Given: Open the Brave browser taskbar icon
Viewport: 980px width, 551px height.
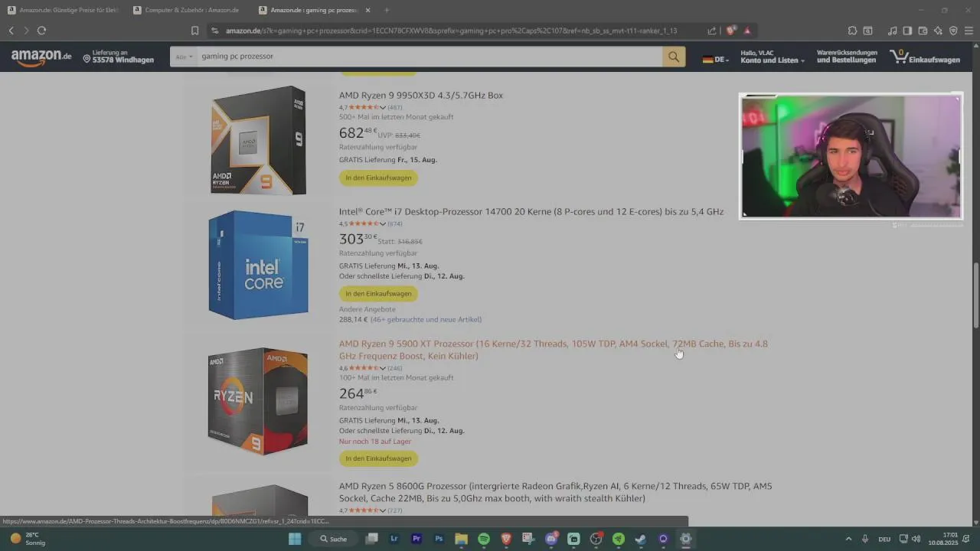Looking at the screenshot, I should [506, 539].
